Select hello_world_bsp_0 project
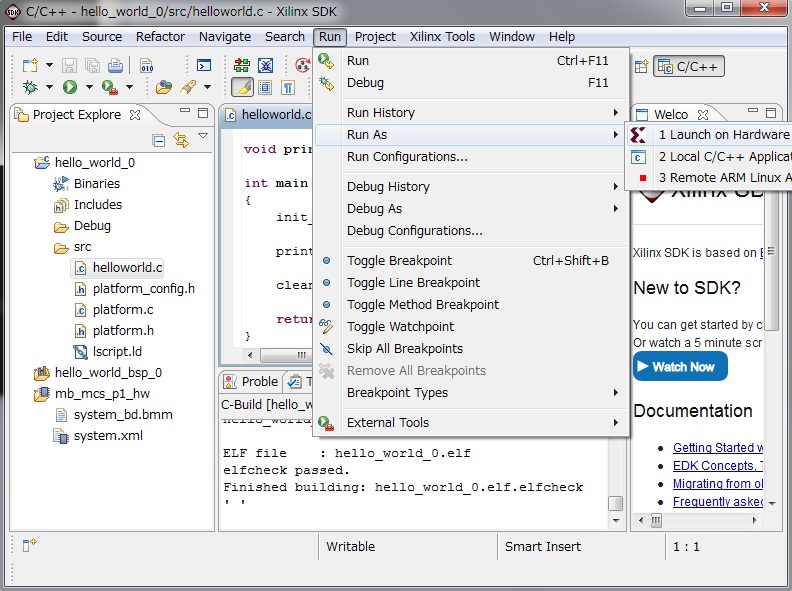 pos(108,373)
